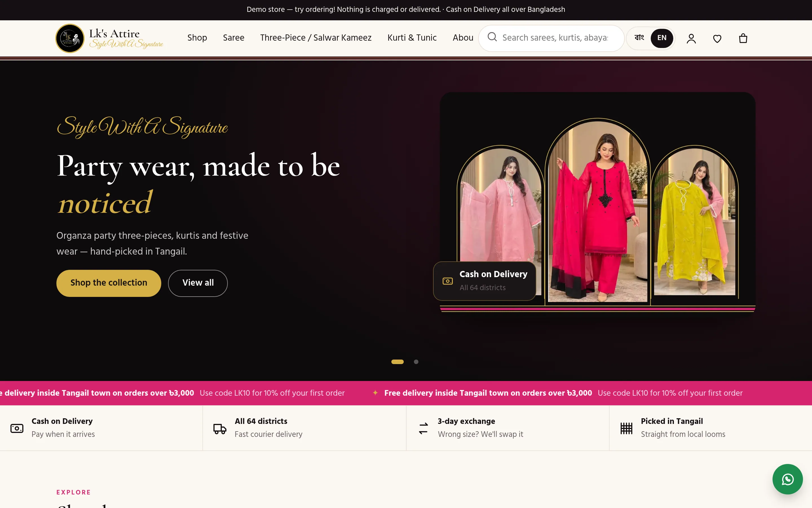Click the Cash on Delivery hero badge
This screenshot has width=812, height=508.
pos(484,281)
